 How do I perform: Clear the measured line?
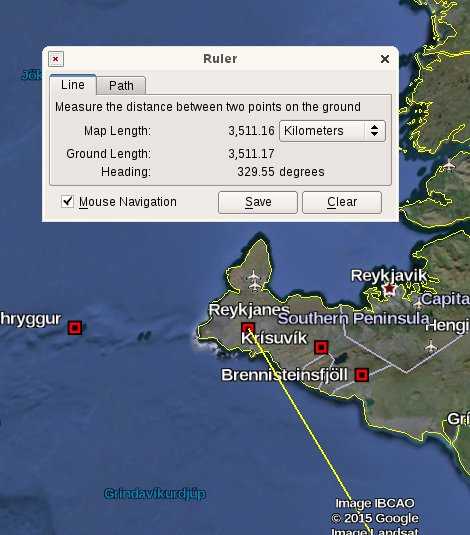click(x=342, y=202)
